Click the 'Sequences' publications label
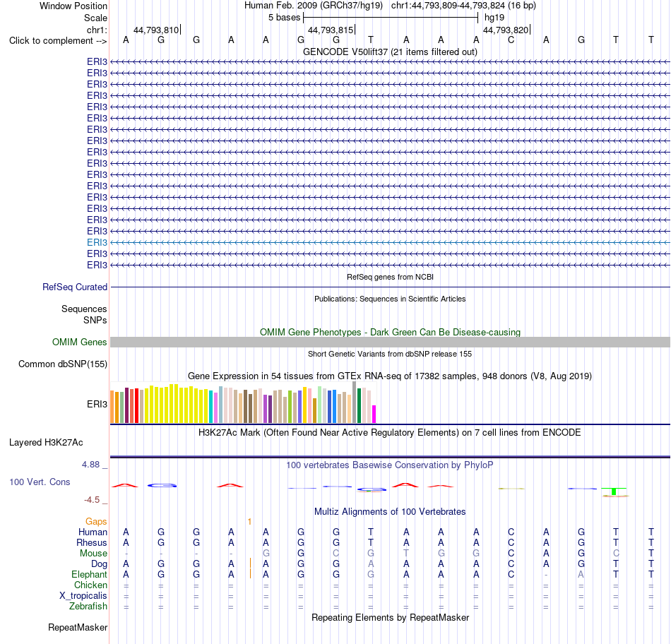The height and width of the screenshot is (644, 671). (84, 309)
